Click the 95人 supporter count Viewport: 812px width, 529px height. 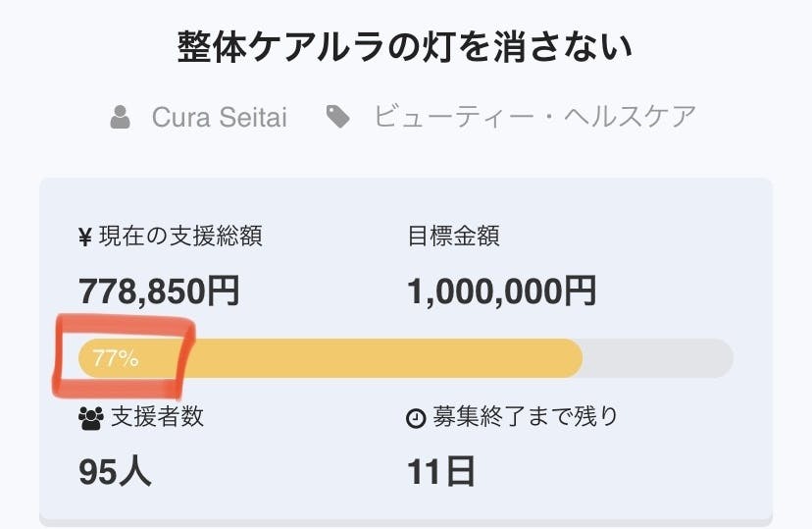115,472
